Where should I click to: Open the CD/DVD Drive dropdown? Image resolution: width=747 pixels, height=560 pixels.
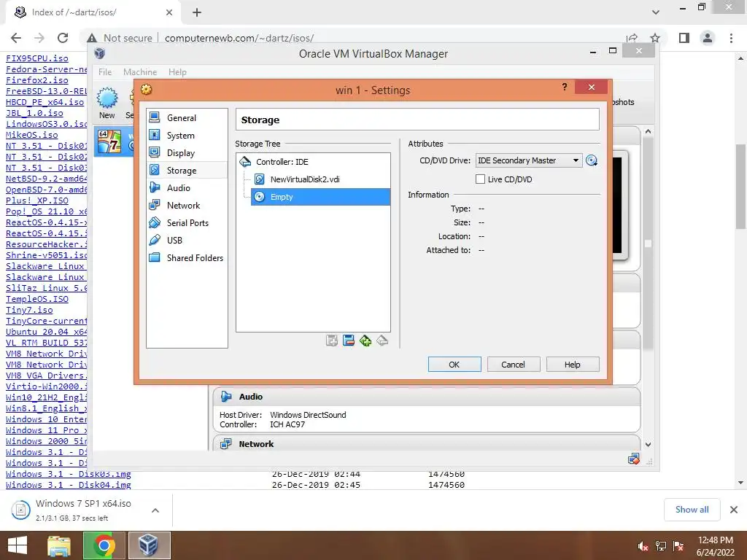[x=529, y=160]
